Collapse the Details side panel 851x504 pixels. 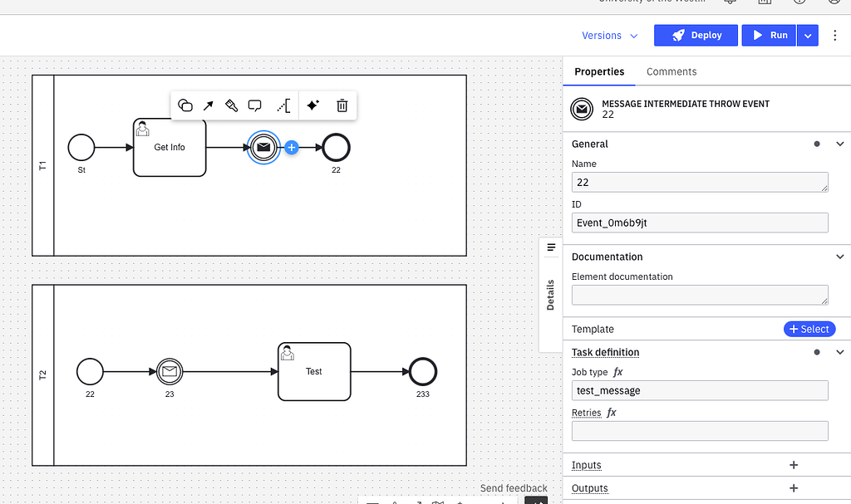click(x=551, y=247)
